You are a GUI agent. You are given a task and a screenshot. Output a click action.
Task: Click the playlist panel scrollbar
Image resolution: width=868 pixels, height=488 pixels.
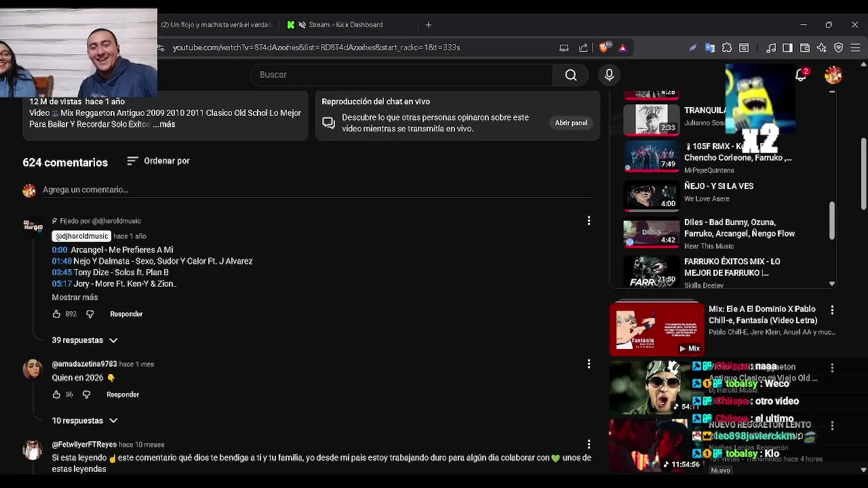click(831, 221)
